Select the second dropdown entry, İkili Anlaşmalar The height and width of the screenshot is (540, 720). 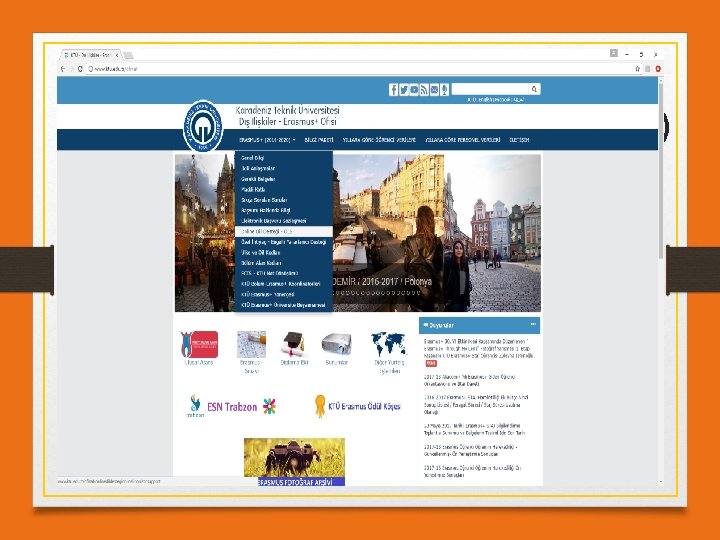click(284, 169)
